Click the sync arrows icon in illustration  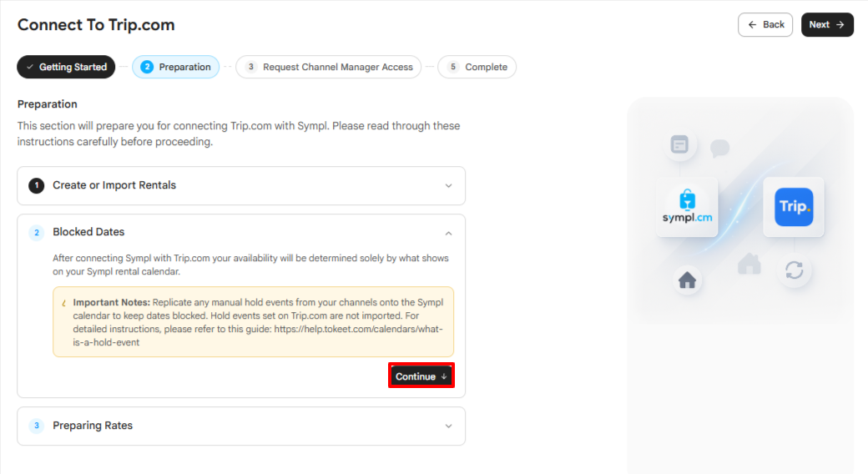795,270
